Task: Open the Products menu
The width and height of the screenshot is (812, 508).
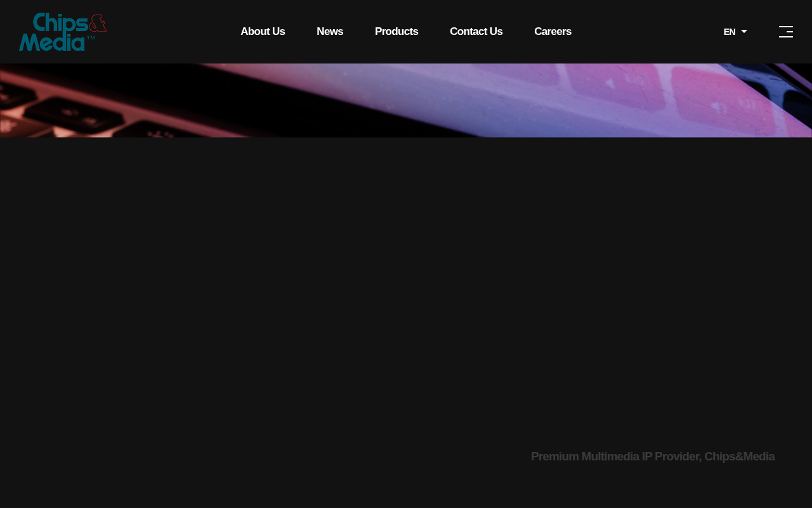Action: pos(396,32)
